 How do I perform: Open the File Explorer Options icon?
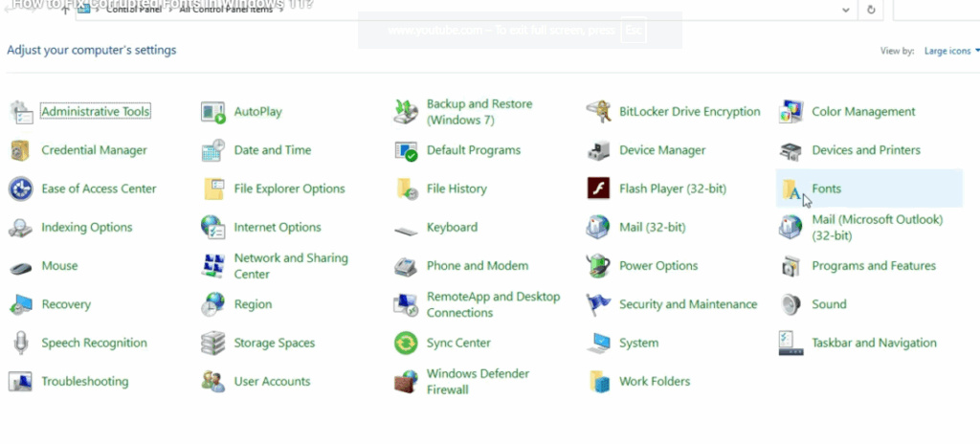click(x=213, y=189)
